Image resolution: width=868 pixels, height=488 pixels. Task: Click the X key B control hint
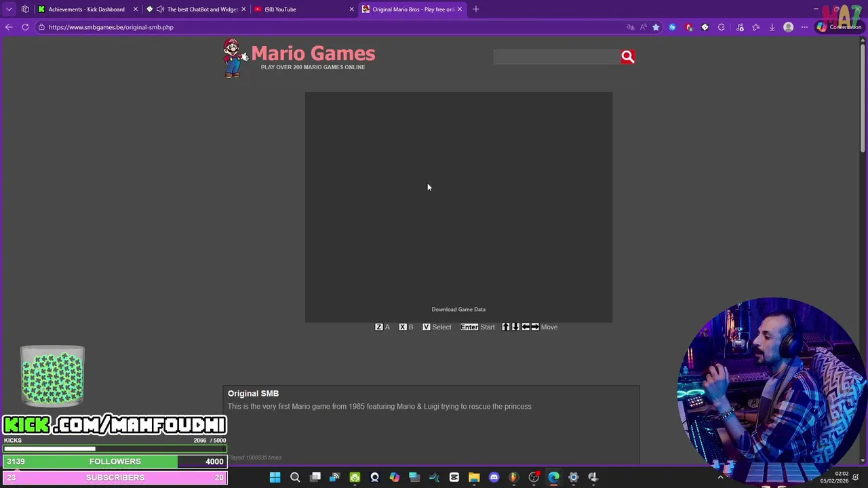coord(406,327)
